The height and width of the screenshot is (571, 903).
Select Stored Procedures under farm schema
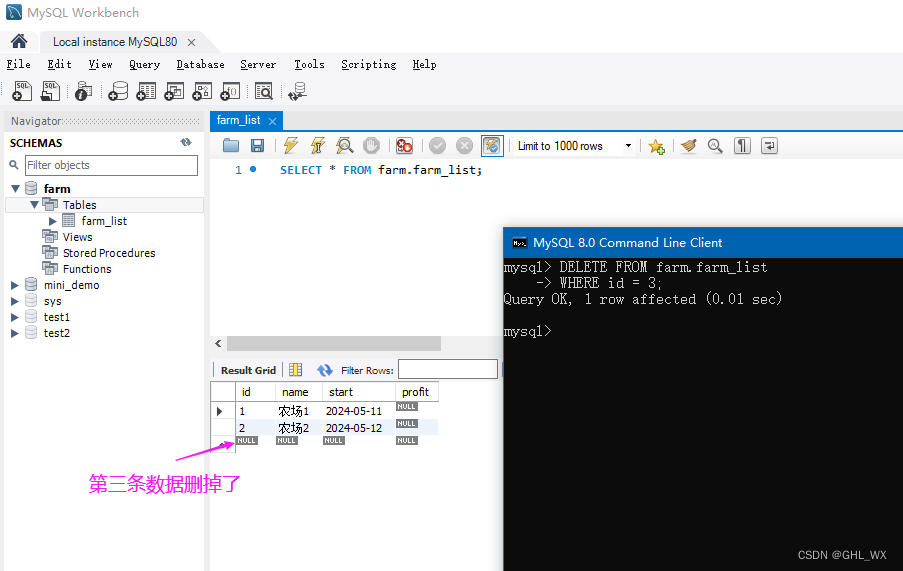point(109,253)
